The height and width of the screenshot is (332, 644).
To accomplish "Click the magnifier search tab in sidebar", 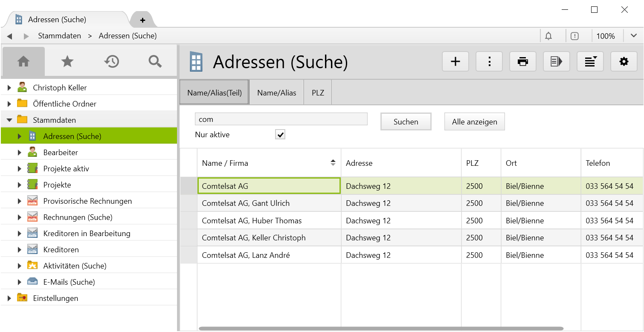I will click(155, 62).
